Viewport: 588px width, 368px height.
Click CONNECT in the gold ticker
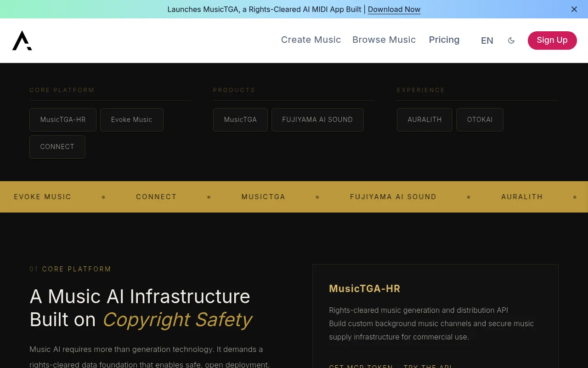pos(156,197)
